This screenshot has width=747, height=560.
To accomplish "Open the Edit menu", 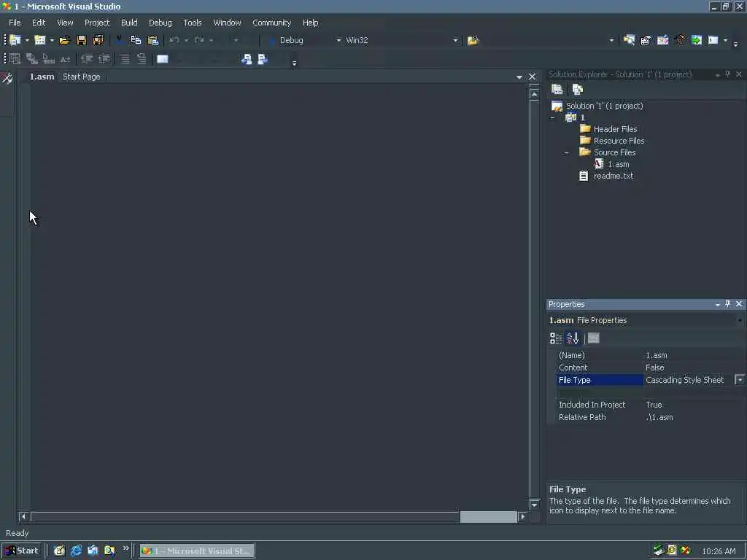I will 39,23.
